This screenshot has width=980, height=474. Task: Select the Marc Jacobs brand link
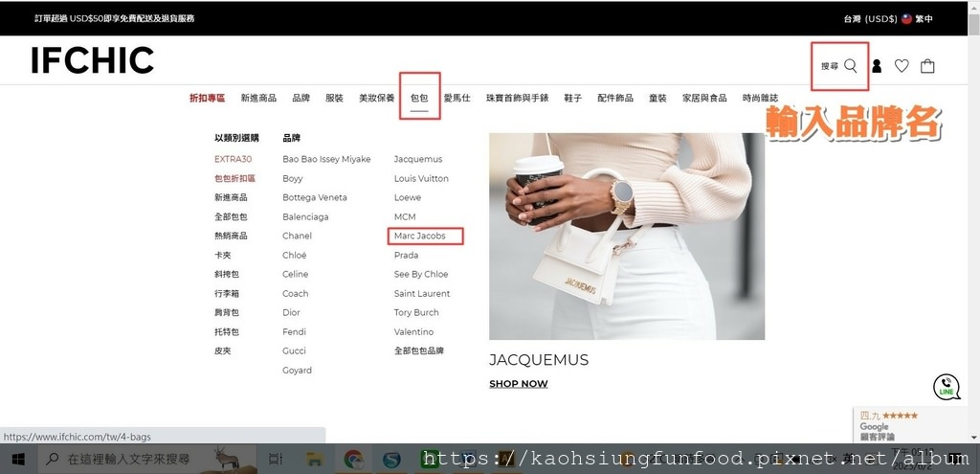419,236
